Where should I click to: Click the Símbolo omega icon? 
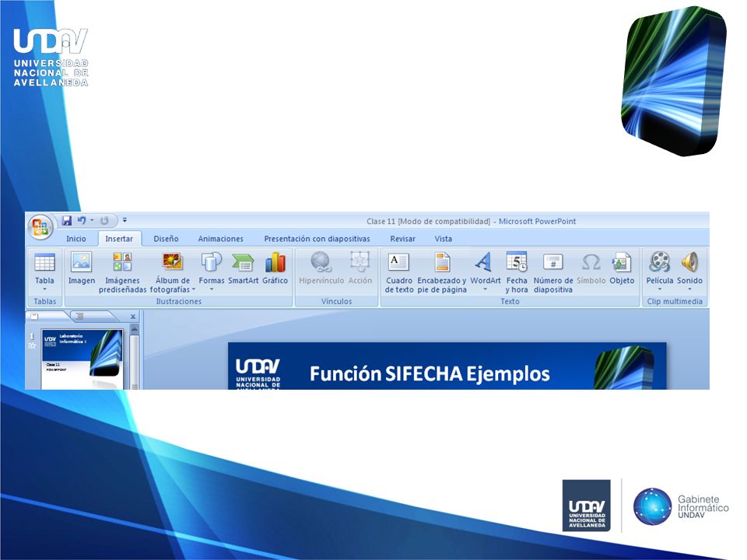(591, 262)
